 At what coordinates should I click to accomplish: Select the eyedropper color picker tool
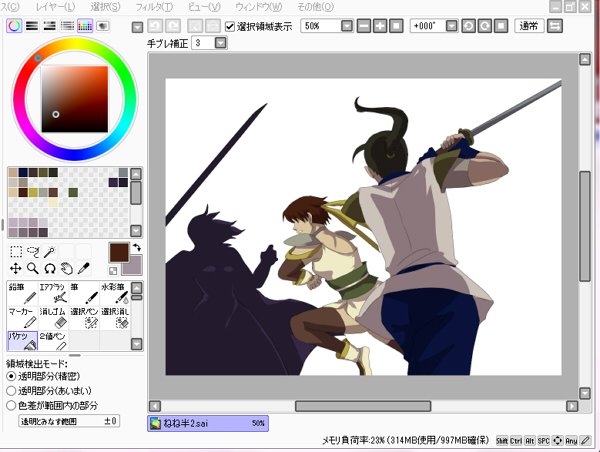(x=84, y=269)
